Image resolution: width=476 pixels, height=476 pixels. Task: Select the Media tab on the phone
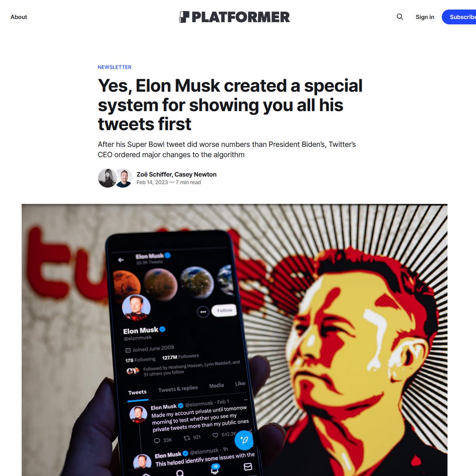tap(217, 385)
